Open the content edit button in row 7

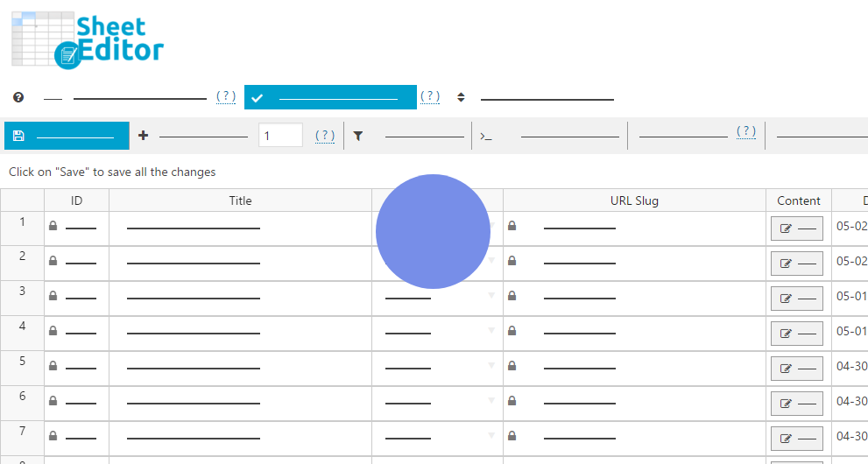pyautogui.click(x=796, y=439)
